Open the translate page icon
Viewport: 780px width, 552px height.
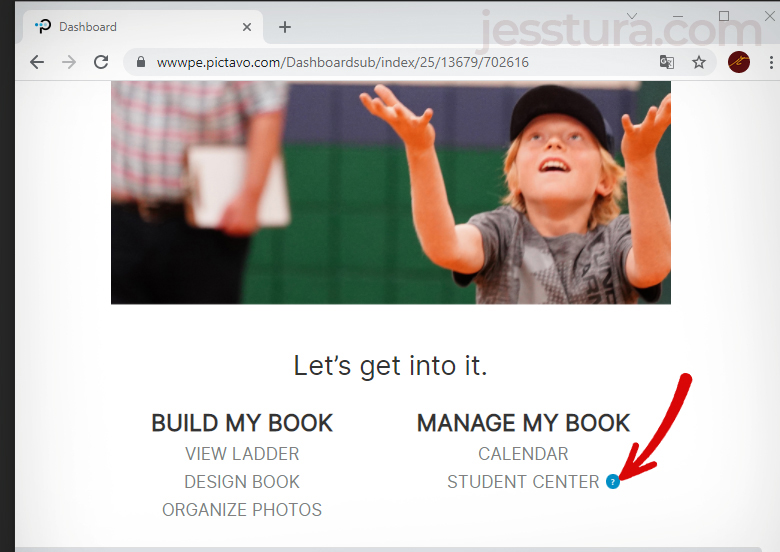pyautogui.click(x=667, y=62)
